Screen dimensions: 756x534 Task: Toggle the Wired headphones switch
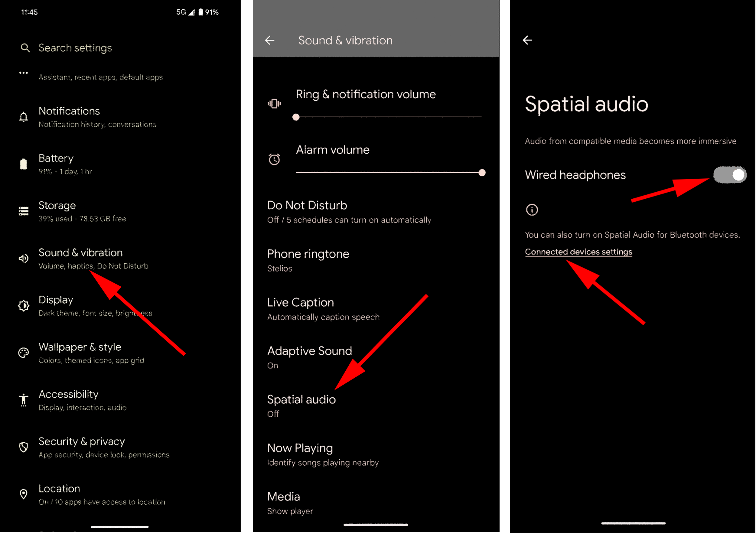[x=729, y=175]
